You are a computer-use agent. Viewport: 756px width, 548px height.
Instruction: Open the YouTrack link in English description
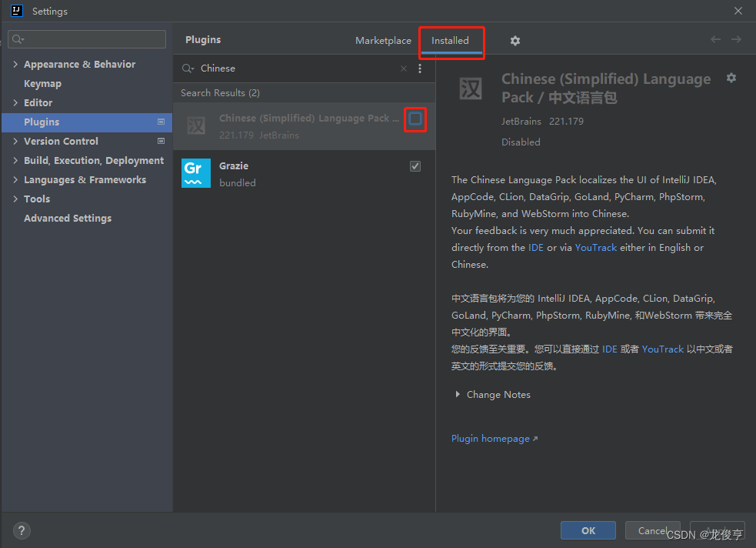(x=595, y=248)
